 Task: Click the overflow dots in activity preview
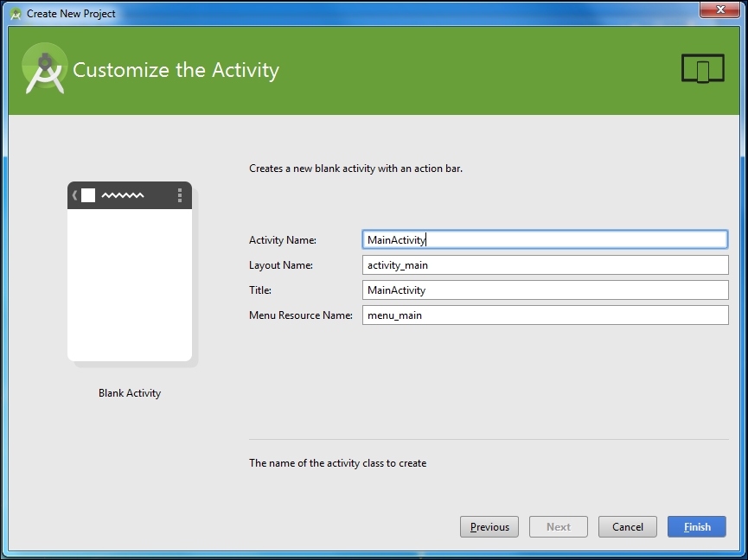click(x=180, y=195)
